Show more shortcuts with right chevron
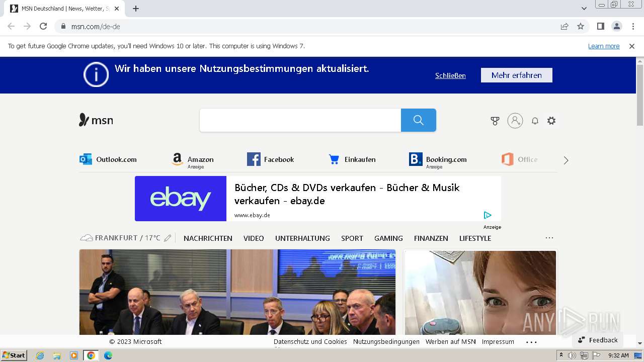The image size is (644, 362). tap(566, 160)
